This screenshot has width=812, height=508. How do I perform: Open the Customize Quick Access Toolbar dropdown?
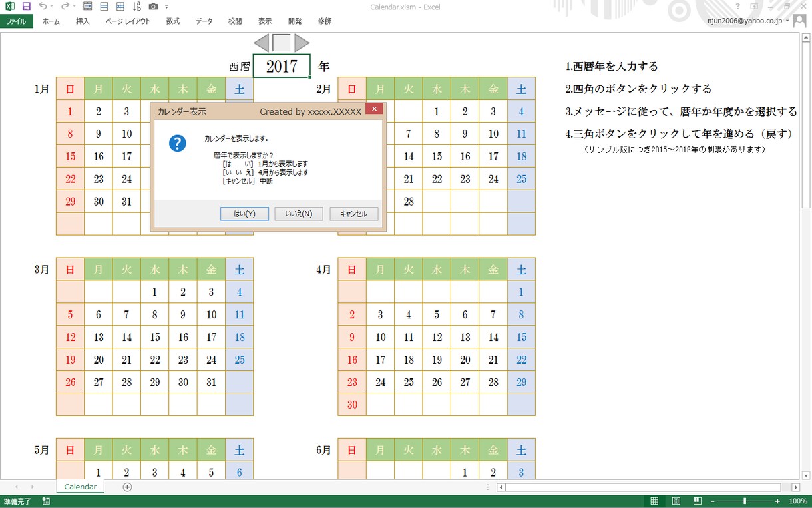[166, 7]
